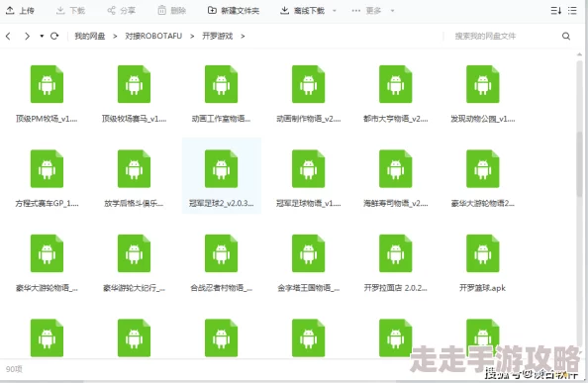Click the 删除 delete button
Viewport: 588px width, 383px height.
click(x=172, y=11)
